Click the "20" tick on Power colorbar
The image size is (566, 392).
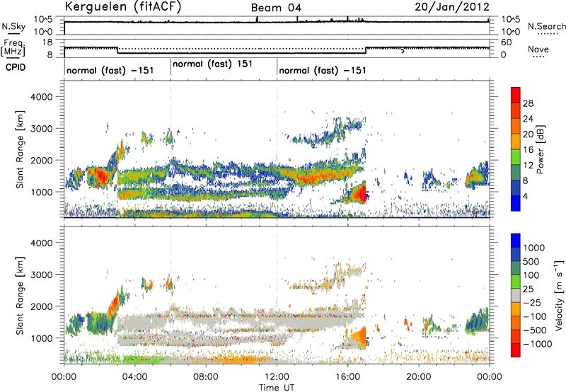(528, 134)
